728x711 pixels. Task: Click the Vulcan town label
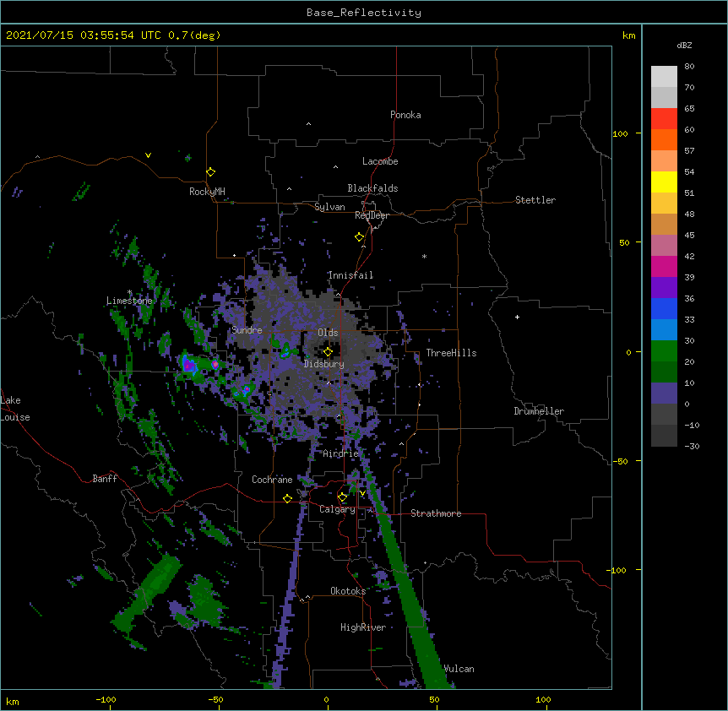click(x=459, y=669)
